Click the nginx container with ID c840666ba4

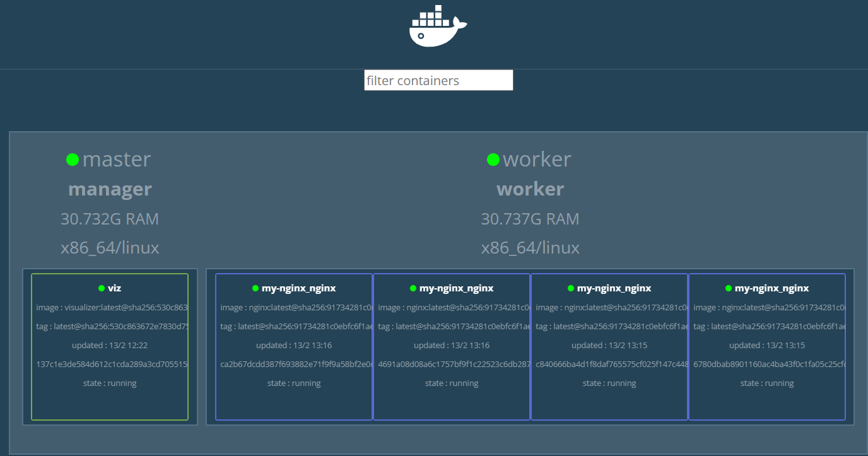click(609, 364)
